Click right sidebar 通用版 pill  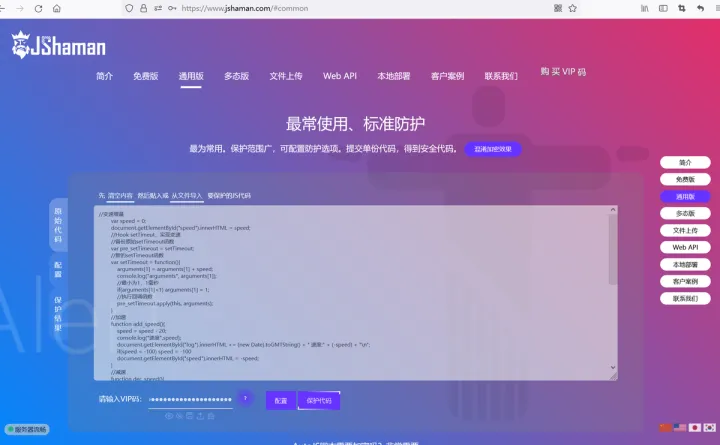tap(685, 197)
